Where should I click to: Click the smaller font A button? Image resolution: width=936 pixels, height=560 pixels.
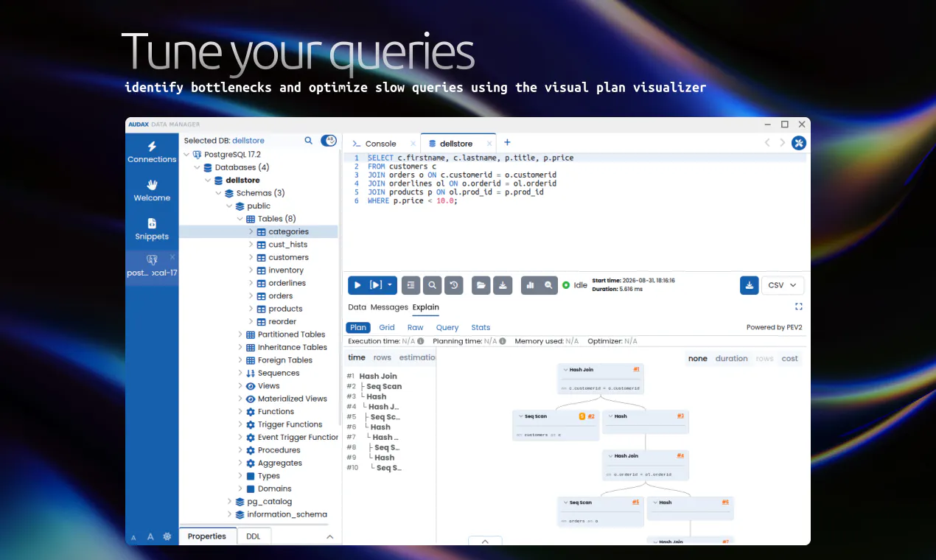pyautogui.click(x=134, y=538)
